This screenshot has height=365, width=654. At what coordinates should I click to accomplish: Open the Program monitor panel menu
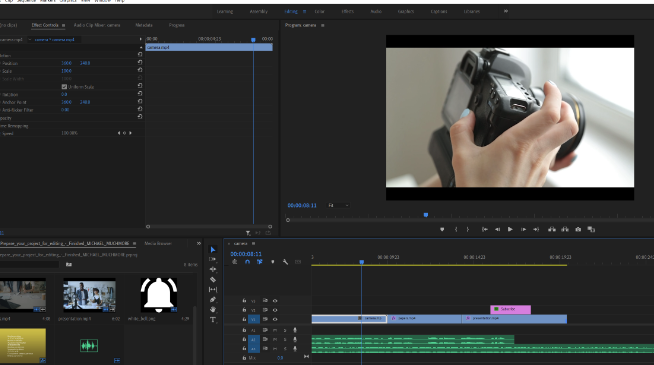[322, 25]
